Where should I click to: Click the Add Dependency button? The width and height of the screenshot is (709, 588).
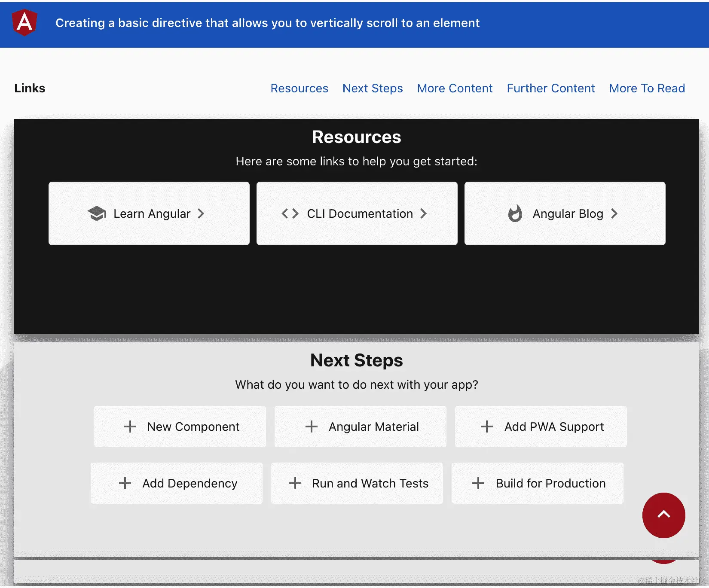point(176,483)
